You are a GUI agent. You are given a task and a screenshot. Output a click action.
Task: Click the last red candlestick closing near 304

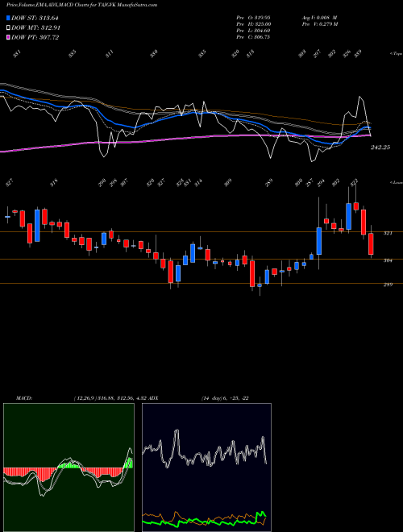[371, 243]
